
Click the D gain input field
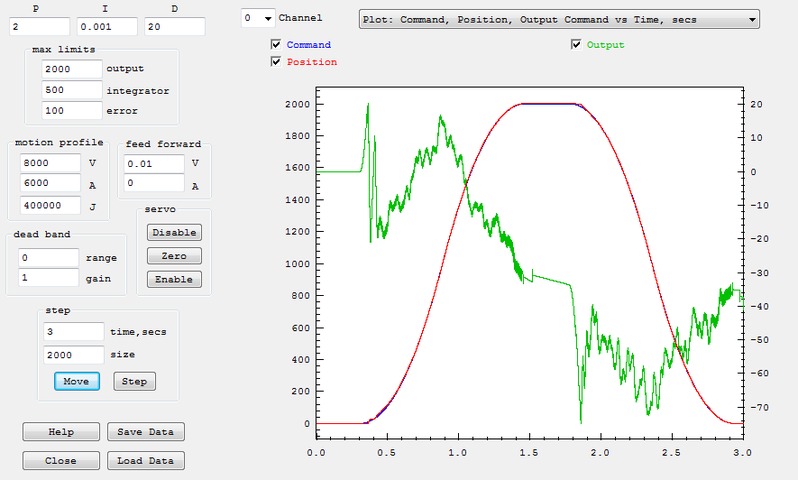(174, 26)
